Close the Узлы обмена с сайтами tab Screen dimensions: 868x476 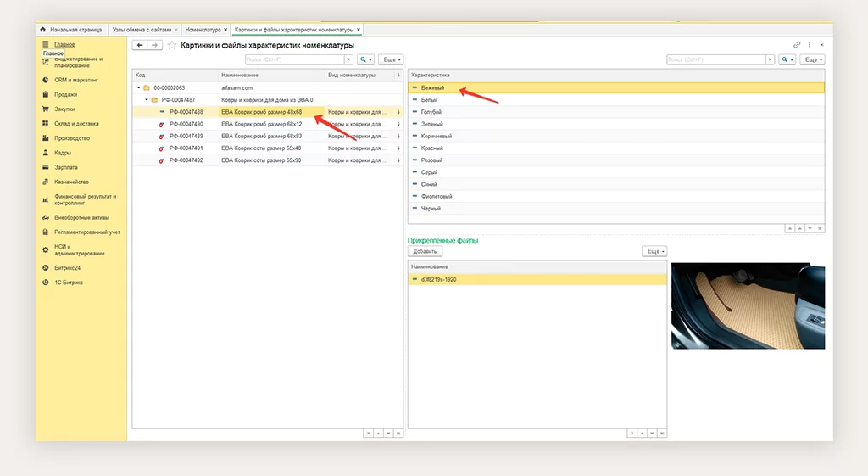click(175, 30)
